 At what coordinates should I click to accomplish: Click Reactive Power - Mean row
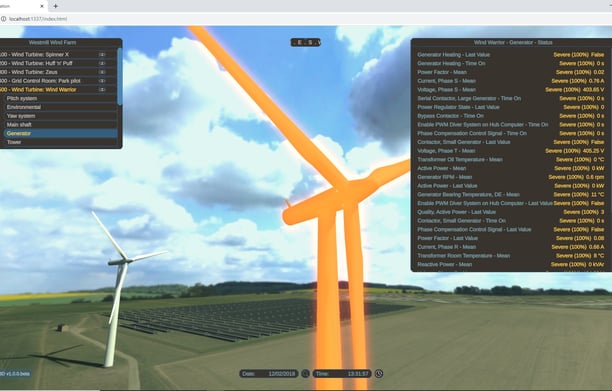pyautogui.click(x=511, y=265)
